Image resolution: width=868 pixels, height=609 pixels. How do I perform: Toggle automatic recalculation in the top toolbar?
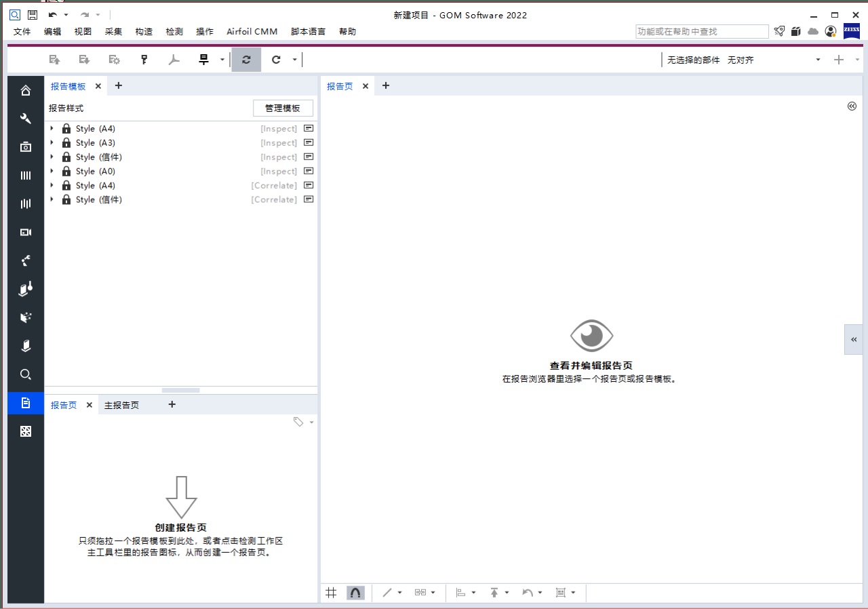(246, 60)
